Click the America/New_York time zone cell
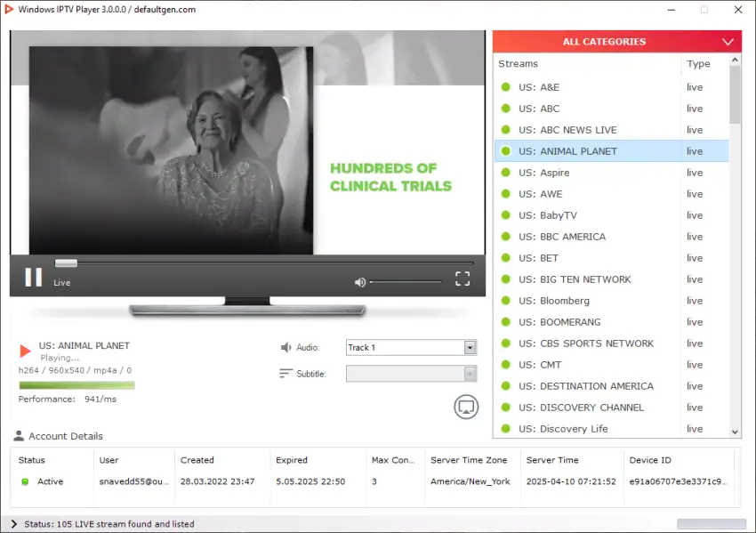Viewport: 756px width, 533px height. (x=470, y=481)
